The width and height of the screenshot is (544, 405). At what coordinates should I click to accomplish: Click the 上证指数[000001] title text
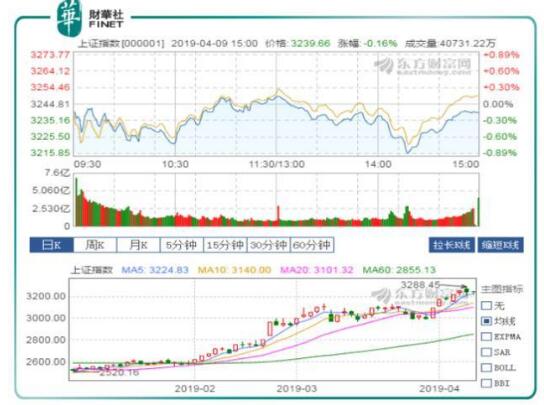pos(121,43)
